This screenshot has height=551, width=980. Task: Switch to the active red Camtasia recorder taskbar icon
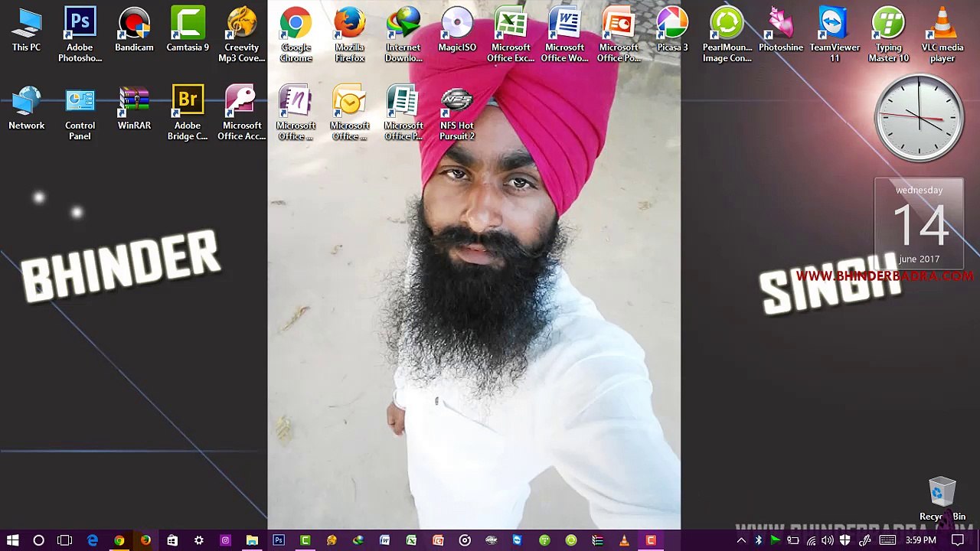point(651,540)
